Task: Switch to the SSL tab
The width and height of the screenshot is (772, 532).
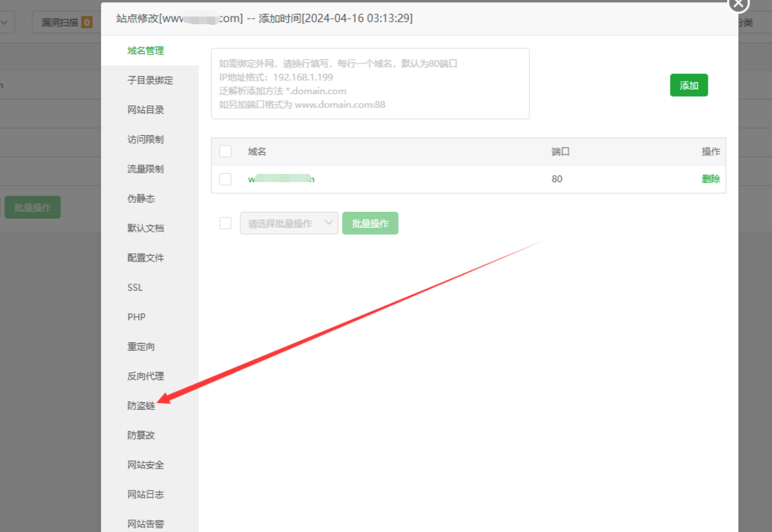Action: [135, 287]
